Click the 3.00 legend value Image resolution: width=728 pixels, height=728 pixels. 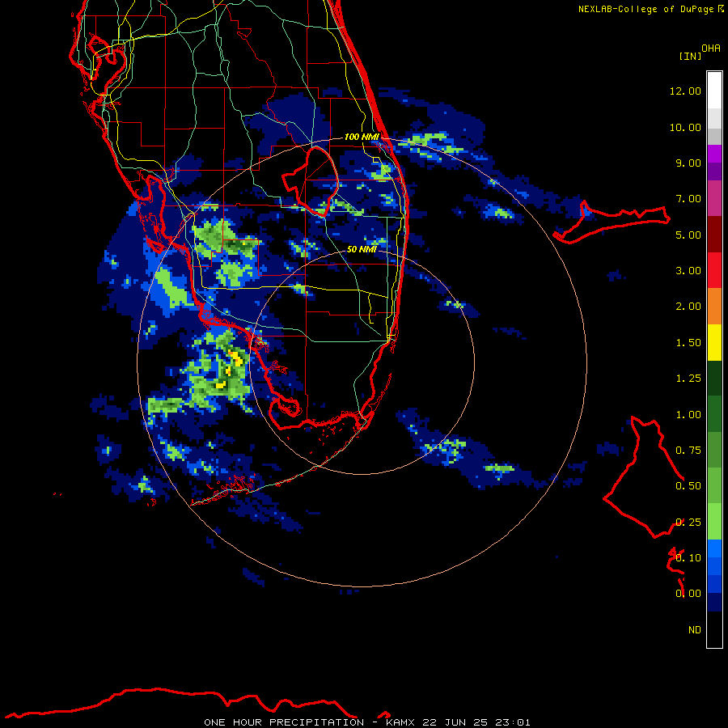[x=688, y=271]
